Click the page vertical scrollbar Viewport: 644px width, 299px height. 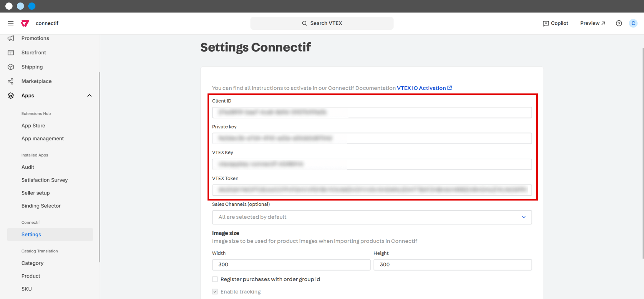click(643, 153)
